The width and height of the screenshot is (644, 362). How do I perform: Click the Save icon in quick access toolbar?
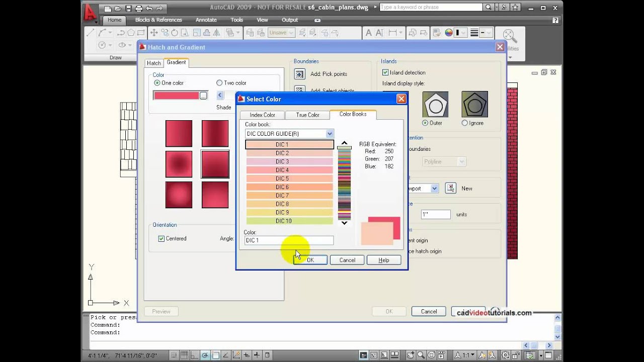click(128, 8)
